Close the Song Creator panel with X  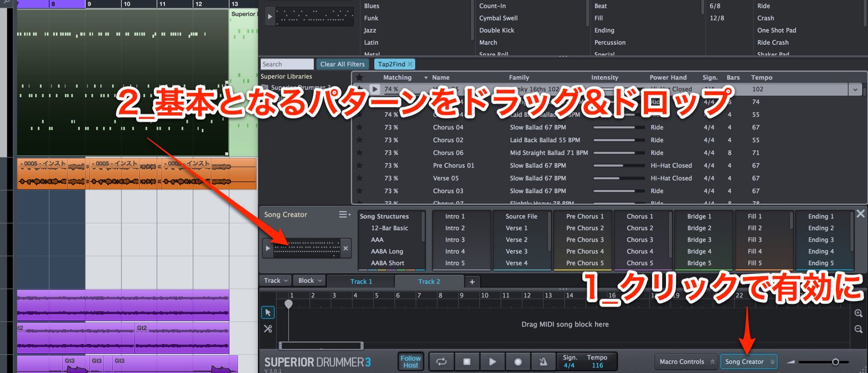(860, 214)
